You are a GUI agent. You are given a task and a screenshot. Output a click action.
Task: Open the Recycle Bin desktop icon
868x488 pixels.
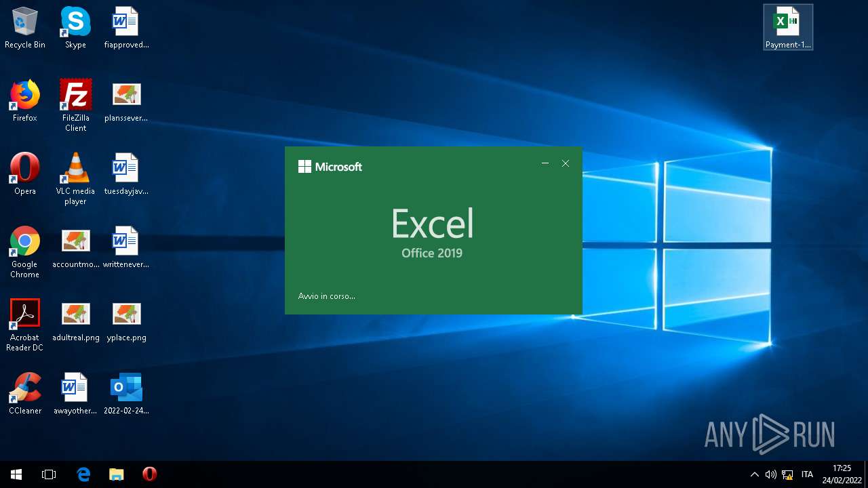point(25,28)
